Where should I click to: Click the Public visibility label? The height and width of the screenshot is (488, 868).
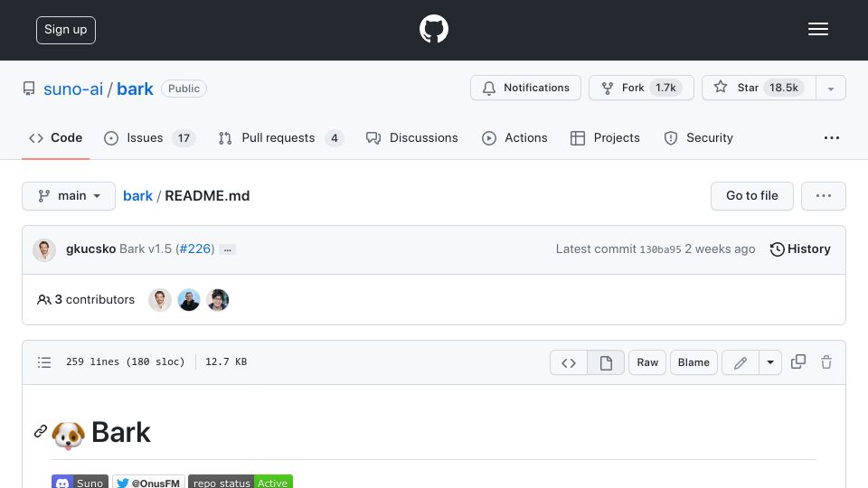click(x=184, y=89)
